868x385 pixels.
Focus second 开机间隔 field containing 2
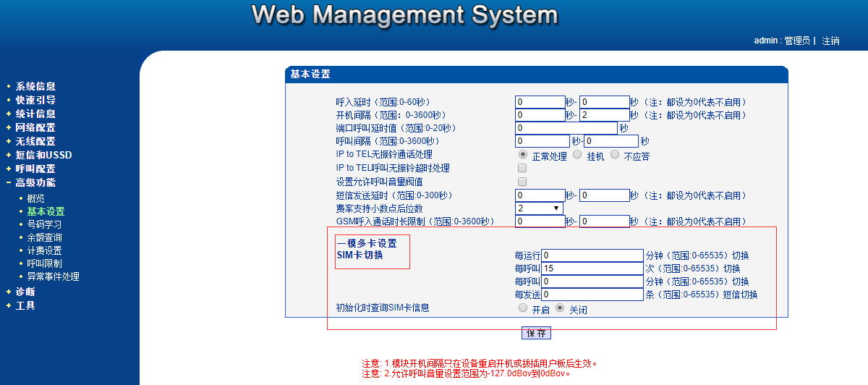coord(605,115)
